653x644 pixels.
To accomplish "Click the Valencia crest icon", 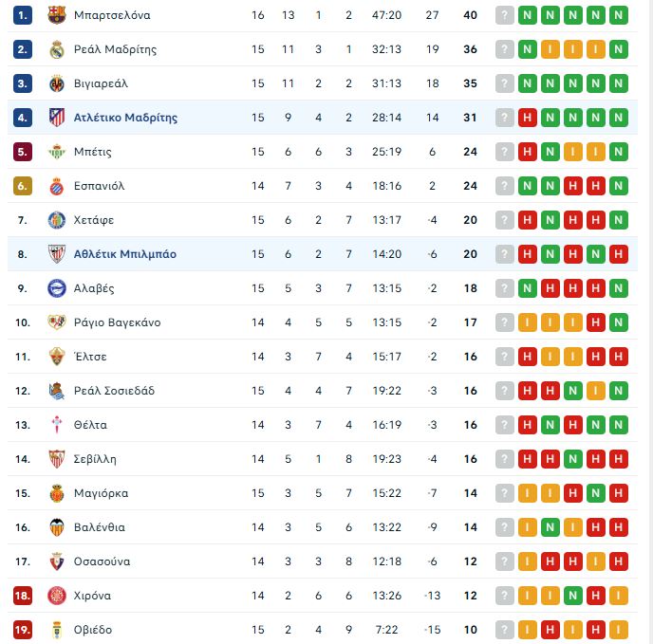I will tap(56, 527).
